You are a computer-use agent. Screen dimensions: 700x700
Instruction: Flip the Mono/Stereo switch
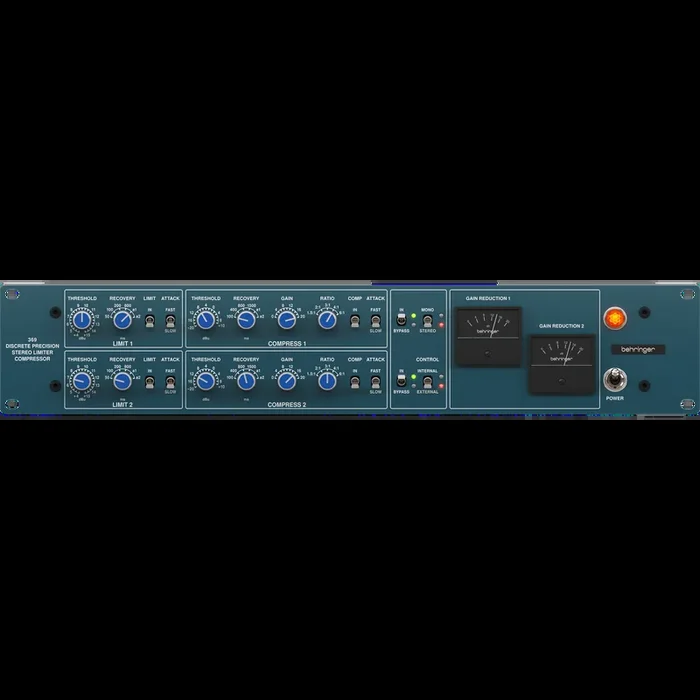tap(427, 321)
